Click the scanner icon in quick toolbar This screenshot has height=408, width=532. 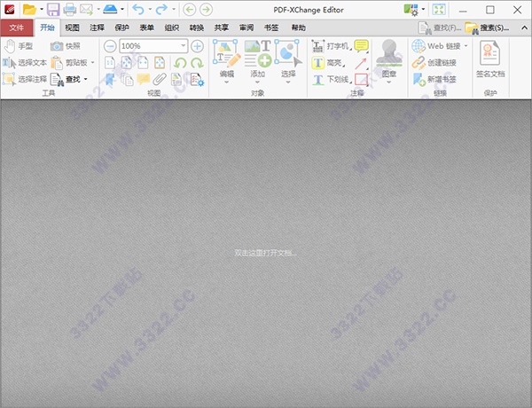pyautogui.click(x=110, y=10)
